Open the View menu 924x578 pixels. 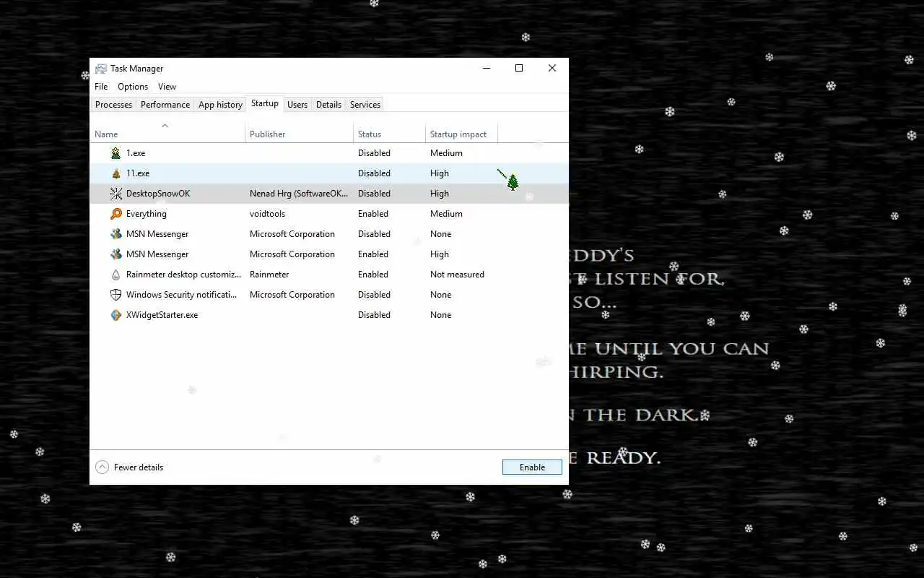point(167,87)
